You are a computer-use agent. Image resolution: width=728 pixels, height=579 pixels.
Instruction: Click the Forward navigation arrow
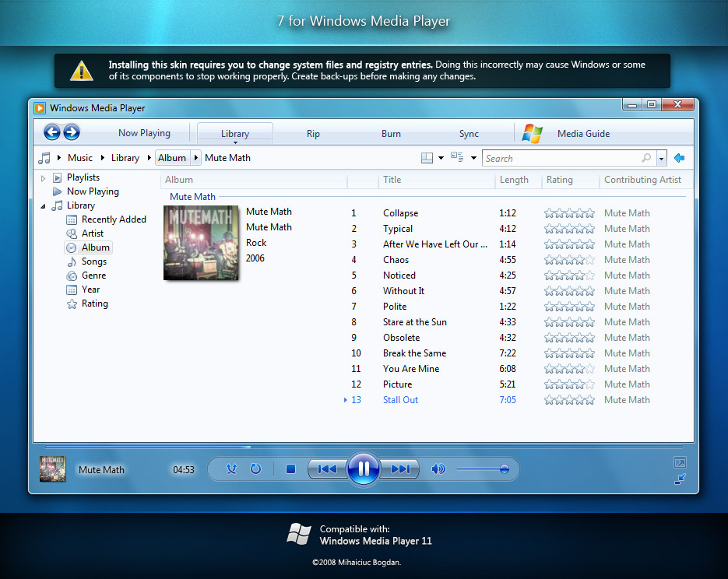72,132
